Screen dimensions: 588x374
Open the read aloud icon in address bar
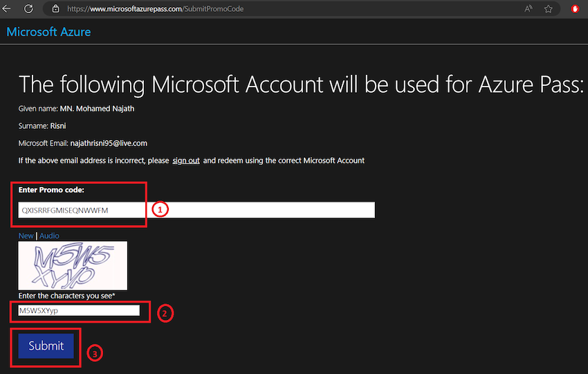point(529,8)
